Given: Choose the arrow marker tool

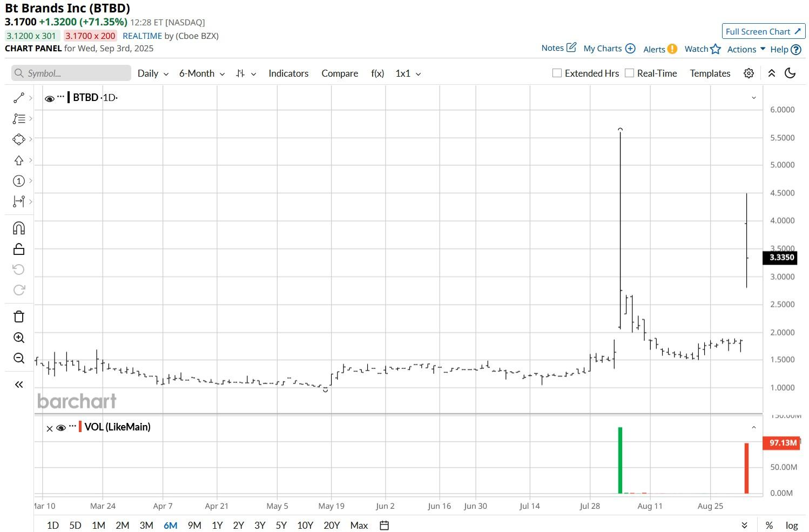Looking at the screenshot, I should point(18,160).
